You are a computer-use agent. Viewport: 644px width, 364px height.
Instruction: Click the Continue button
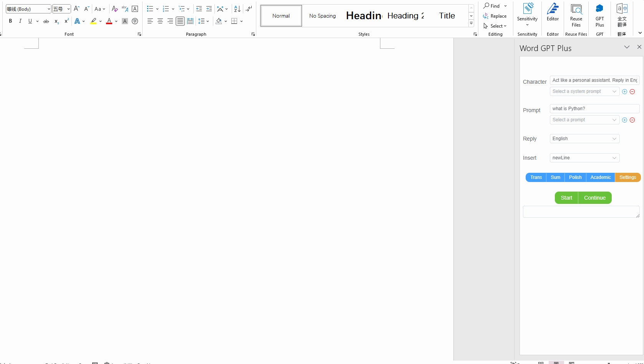[594, 198]
